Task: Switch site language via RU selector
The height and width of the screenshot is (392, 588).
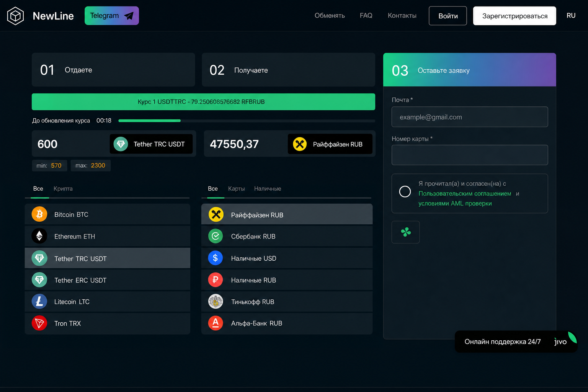Action: click(571, 16)
